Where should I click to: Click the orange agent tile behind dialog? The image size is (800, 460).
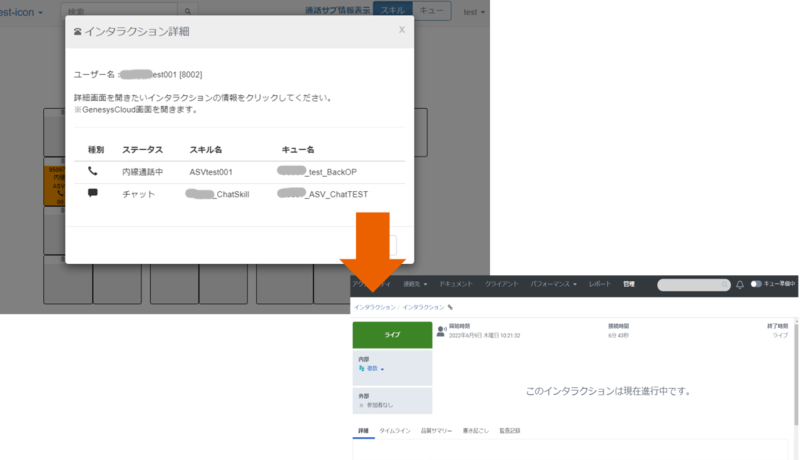(55, 185)
